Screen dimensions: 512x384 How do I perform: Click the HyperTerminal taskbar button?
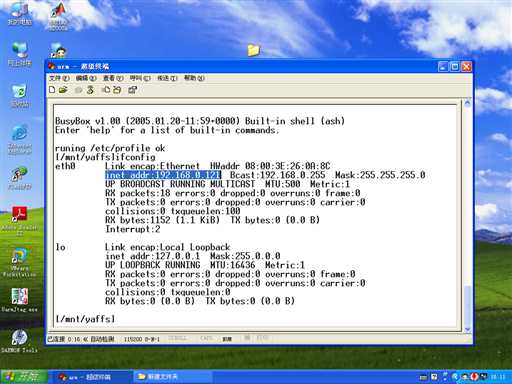pyautogui.click(x=91, y=377)
